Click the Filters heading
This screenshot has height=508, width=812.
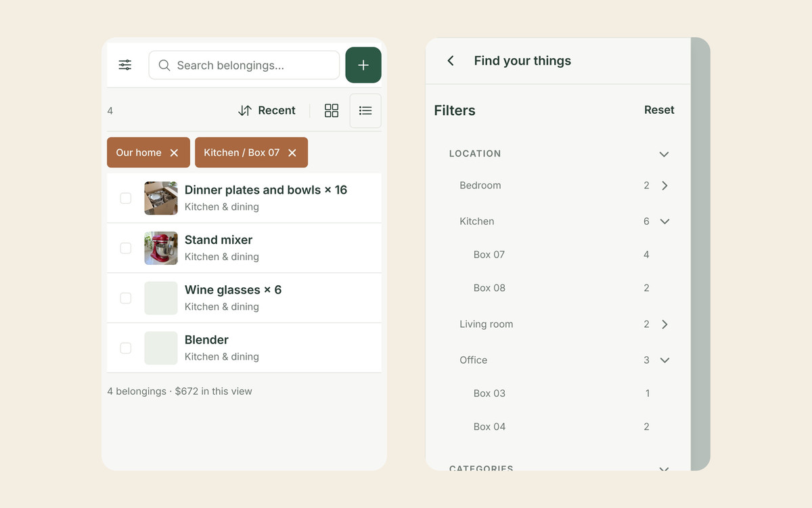coord(455,110)
